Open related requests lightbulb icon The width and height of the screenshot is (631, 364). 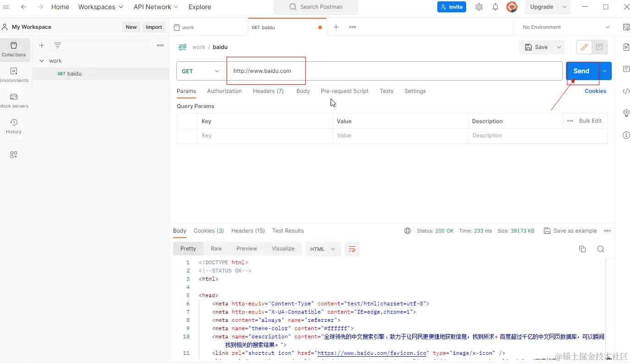(x=626, y=113)
